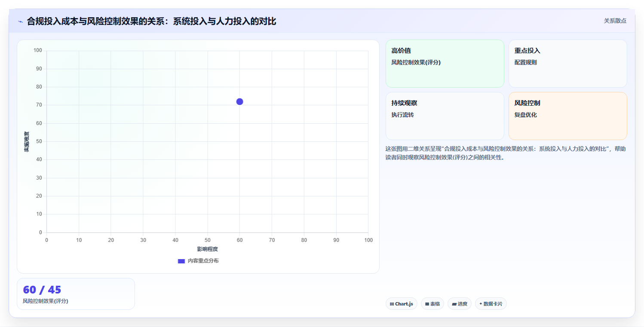Click the lightning icon beside the title
The image size is (644, 327).
click(20, 21)
